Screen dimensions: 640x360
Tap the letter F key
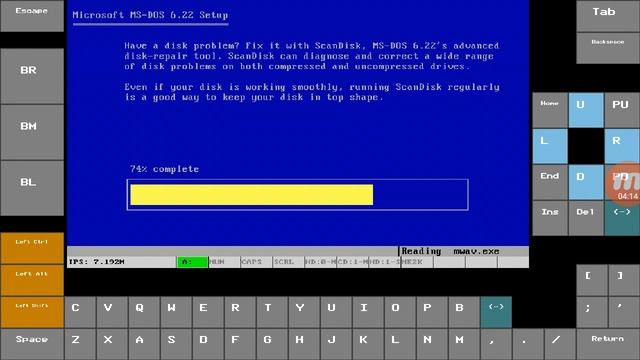pyautogui.click(x=240, y=344)
